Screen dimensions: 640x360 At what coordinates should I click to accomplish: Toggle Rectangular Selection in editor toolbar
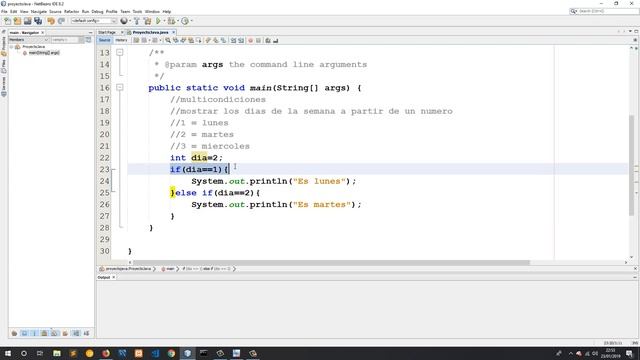click(199, 40)
